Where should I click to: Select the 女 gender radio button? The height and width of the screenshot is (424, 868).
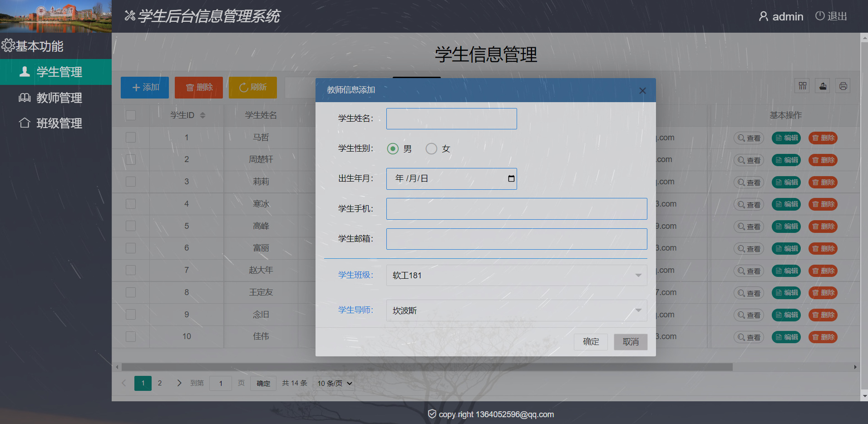click(x=431, y=148)
